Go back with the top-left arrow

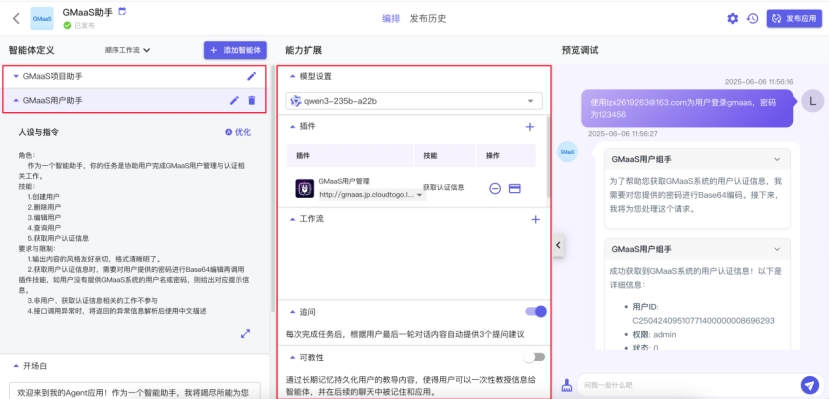click(x=16, y=18)
